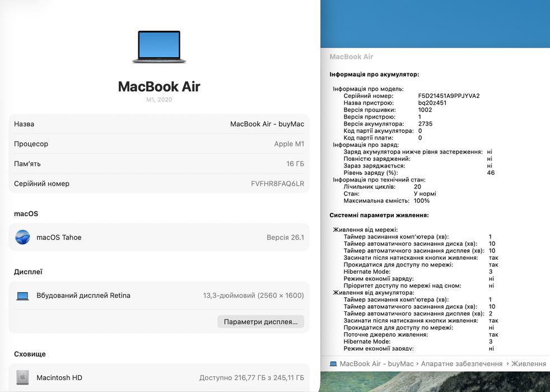Click the "Серійний номер" label in About panel
Screen dimensions: 550x392
click(x=42, y=184)
